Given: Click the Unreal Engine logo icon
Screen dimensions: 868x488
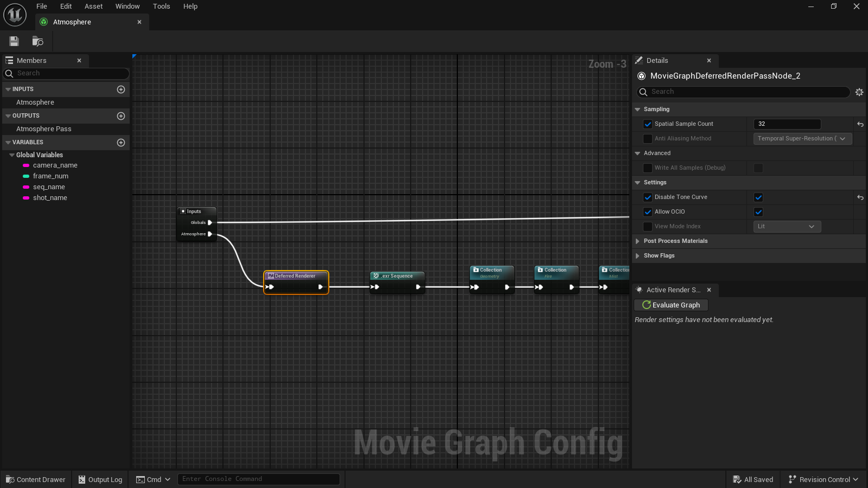Looking at the screenshot, I should (15, 15).
